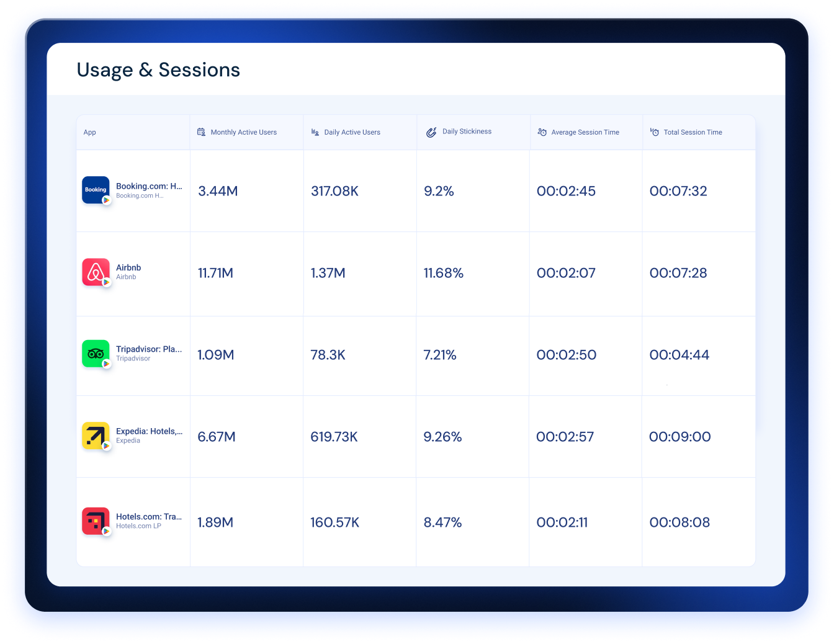Select the 00:08:08 total session time
Image resolution: width=834 pixels, height=644 pixels.
tap(679, 522)
